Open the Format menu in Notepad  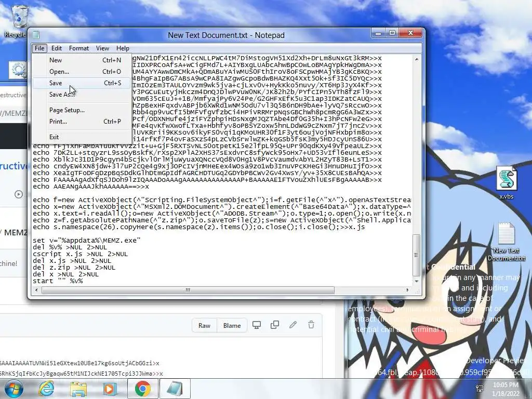pyautogui.click(x=79, y=48)
